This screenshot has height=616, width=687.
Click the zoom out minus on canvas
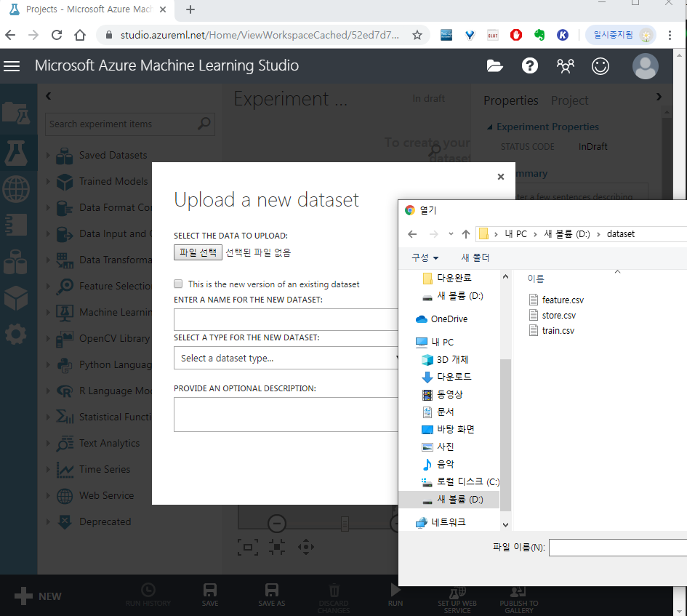277,524
